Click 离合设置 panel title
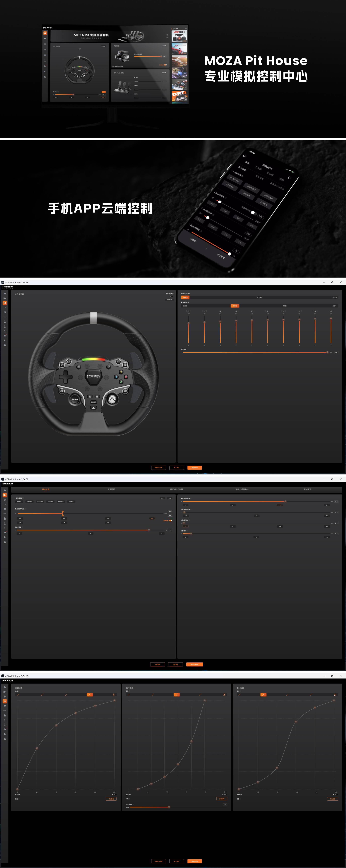Image resolution: width=346 pixels, height=868 pixels. (x=19, y=688)
